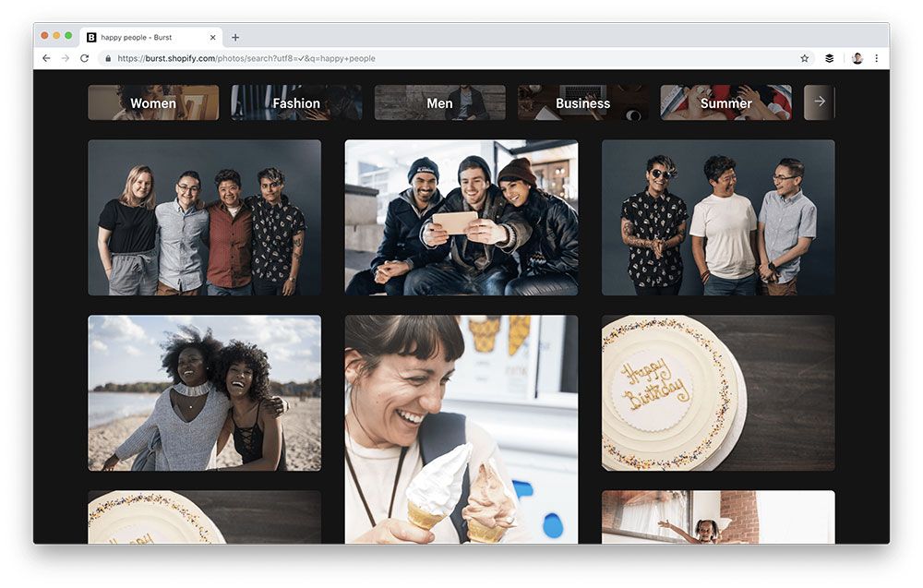Open the three friends selfie photo

[461, 217]
